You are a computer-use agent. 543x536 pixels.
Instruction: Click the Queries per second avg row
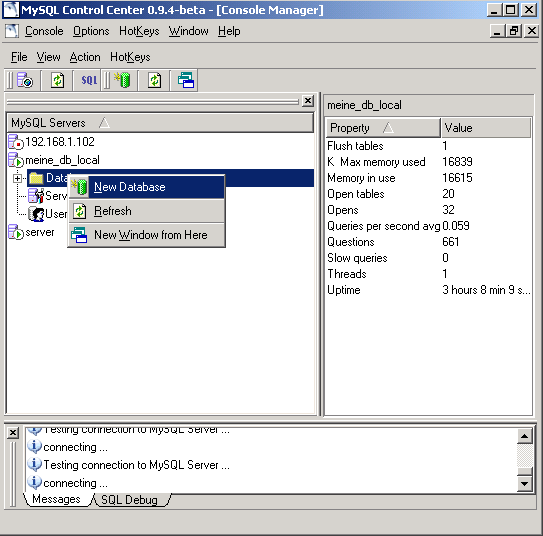(429, 226)
